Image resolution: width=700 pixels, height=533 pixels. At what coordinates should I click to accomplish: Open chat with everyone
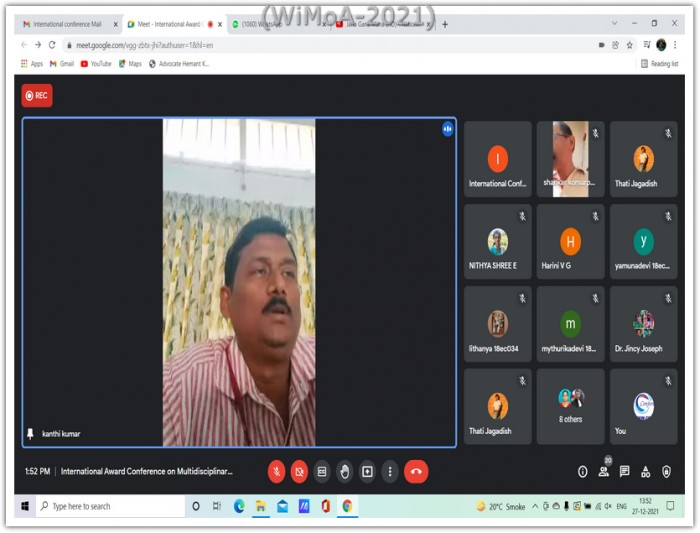pyautogui.click(x=625, y=471)
